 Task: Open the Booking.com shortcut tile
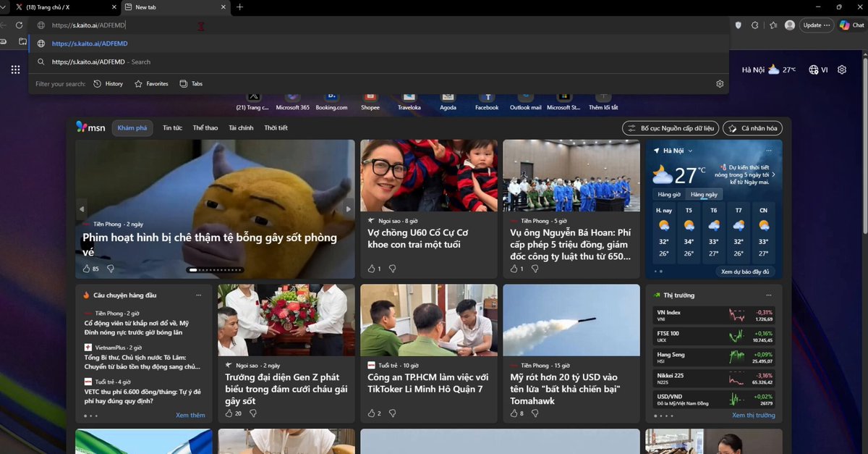pyautogui.click(x=331, y=101)
